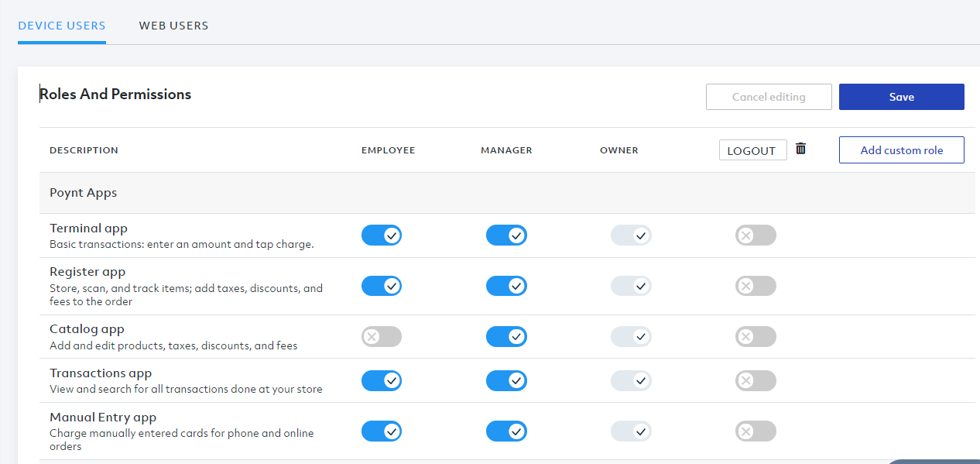Select the Transactions app row title

pyautogui.click(x=101, y=373)
